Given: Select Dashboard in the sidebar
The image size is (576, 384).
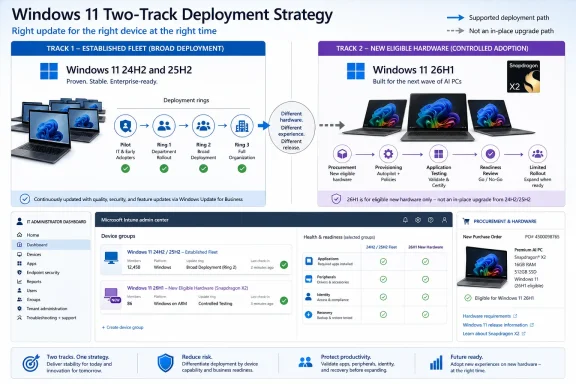Looking at the screenshot, I should click(51, 245).
